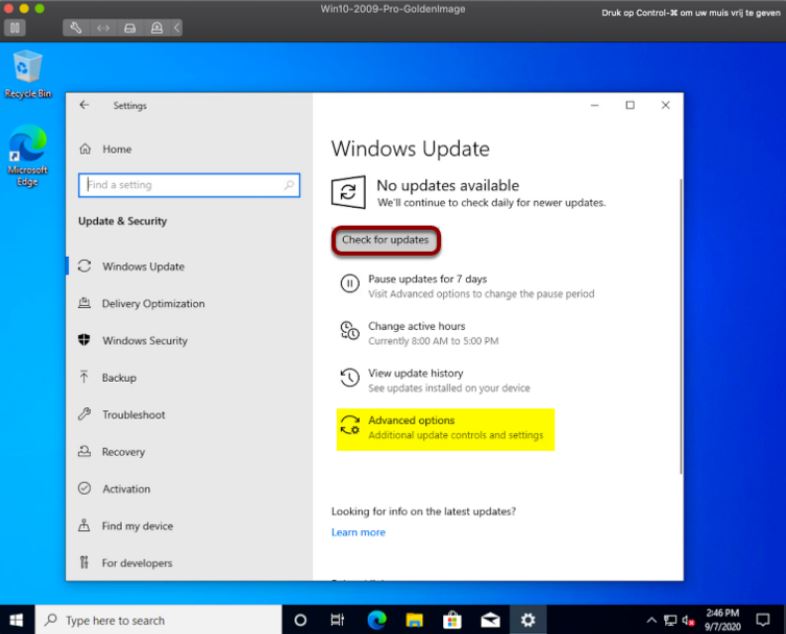The image size is (786, 634).
Task: Open Task View on the taskbar
Action: [337, 620]
